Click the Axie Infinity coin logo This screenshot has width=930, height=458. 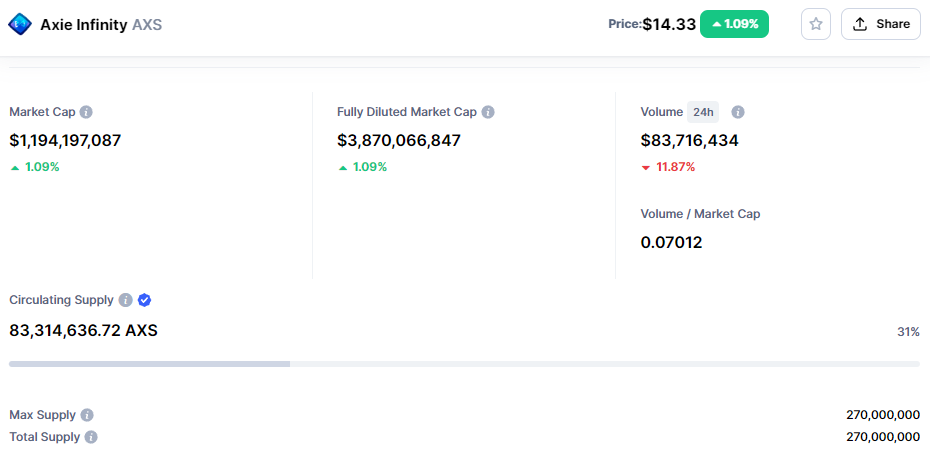click(20, 24)
